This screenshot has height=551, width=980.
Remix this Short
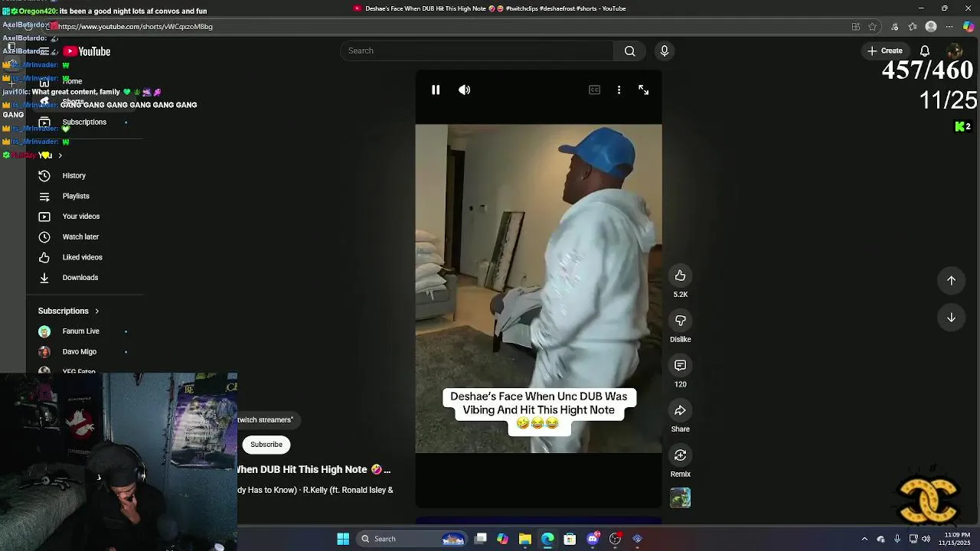pyautogui.click(x=680, y=456)
